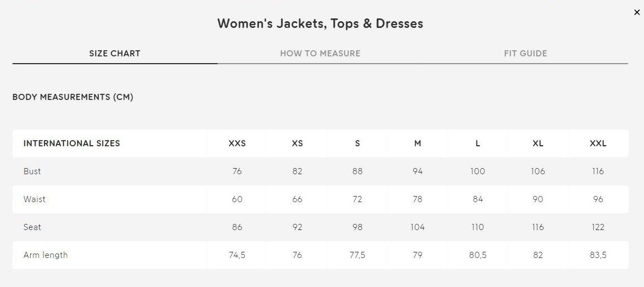Select the Size Chart tab
The width and height of the screenshot is (644, 287).
point(115,54)
